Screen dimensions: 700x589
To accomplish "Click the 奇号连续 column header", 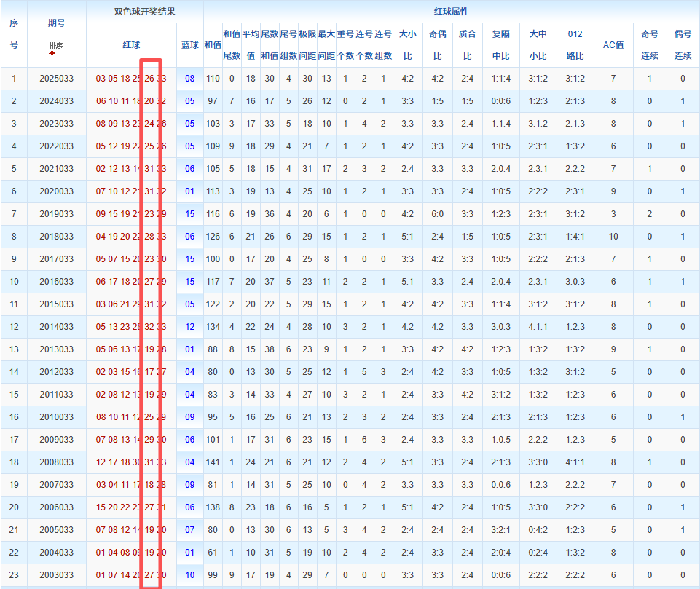I will click(x=649, y=45).
